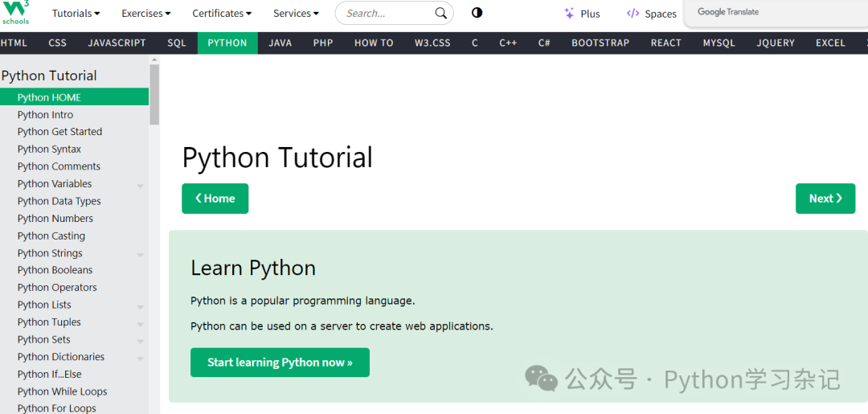Viewport: 868px width, 414px height.
Task: Click the Spaces code icon
Action: pyautogui.click(x=633, y=14)
